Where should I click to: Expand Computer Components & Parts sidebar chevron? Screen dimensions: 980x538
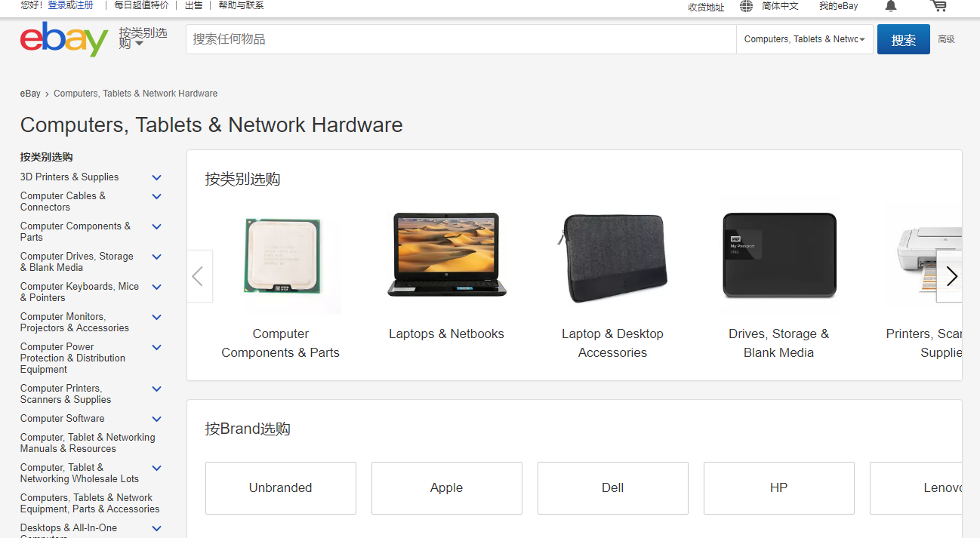tap(157, 227)
